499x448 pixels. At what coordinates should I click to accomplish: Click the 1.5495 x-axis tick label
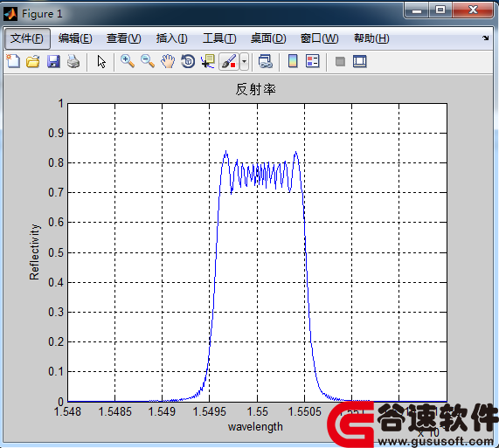tap(210, 411)
